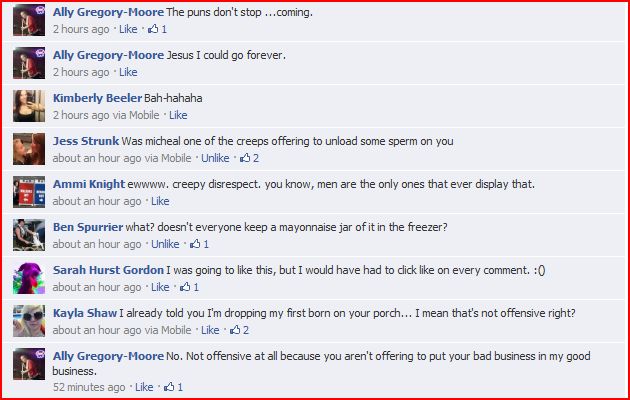630x400 pixels.
Task: Open likes icon on the 52 minutes ago comment
Action: (169, 387)
